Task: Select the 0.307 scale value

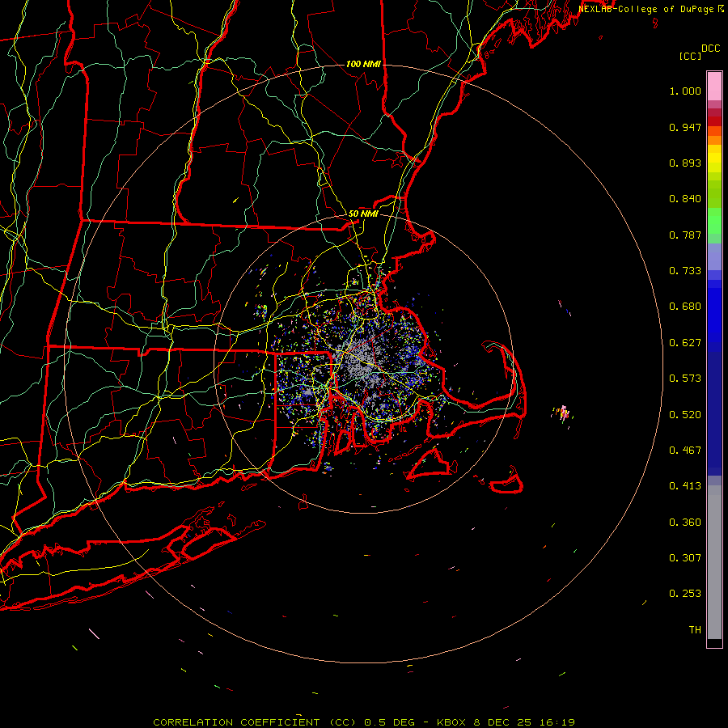Action: tap(685, 557)
